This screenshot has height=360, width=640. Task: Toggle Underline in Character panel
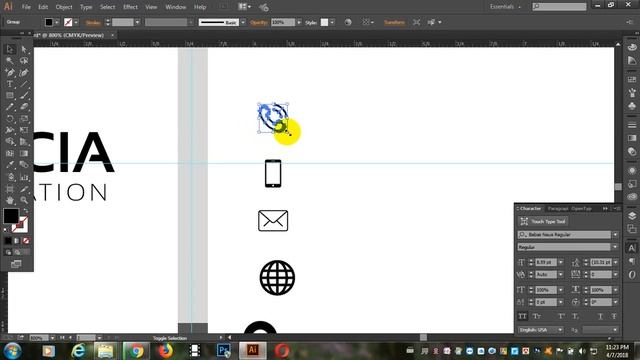[x=600, y=316]
